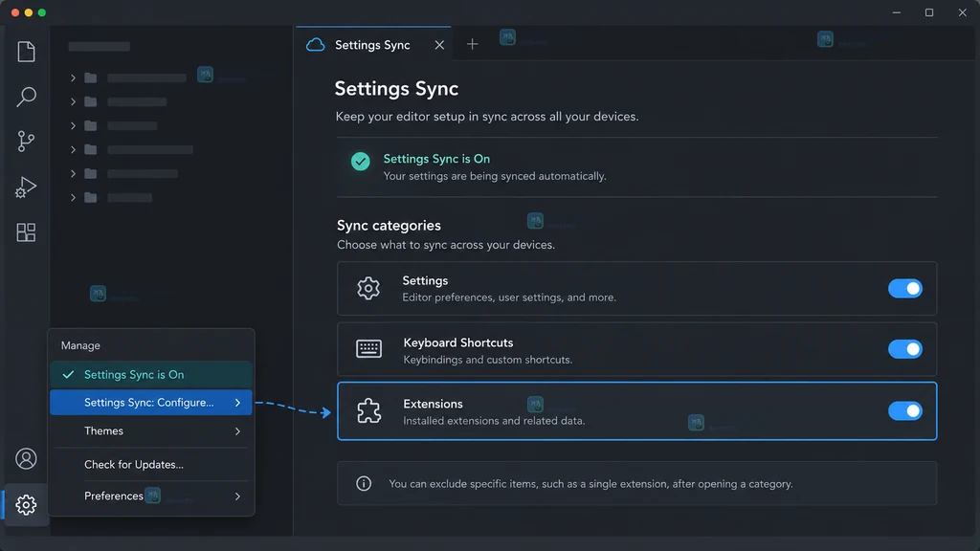Click the 'Manage' menu header
Viewport: 980px width, 551px height.
[80, 345]
